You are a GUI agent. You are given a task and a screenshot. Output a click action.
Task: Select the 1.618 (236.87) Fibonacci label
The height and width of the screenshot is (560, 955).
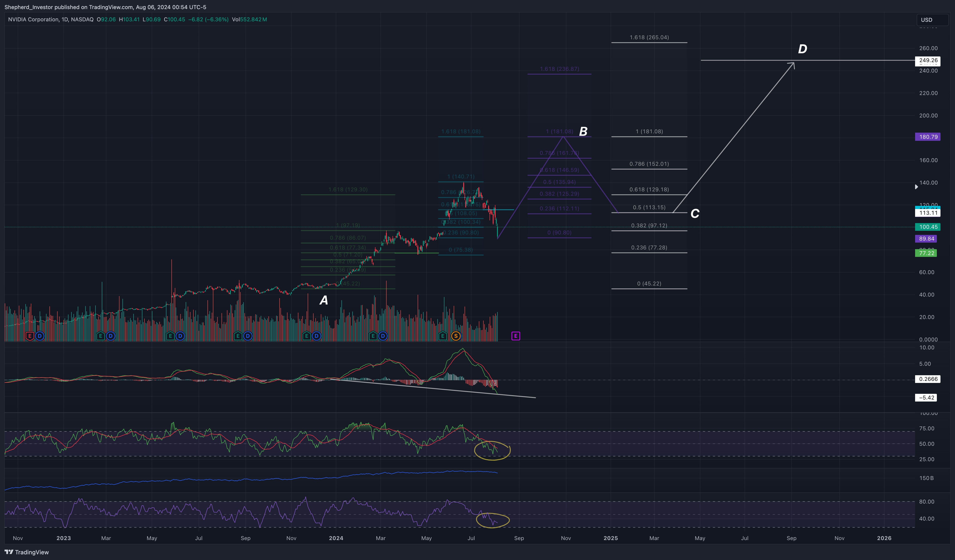click(559, 69)
